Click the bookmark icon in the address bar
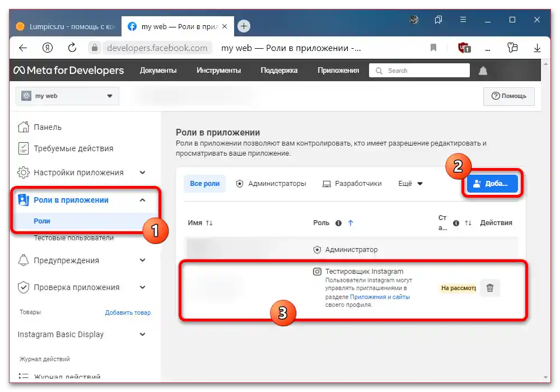Image resolution: width=560 pixels, height=392 pixels. pos(433,48)
